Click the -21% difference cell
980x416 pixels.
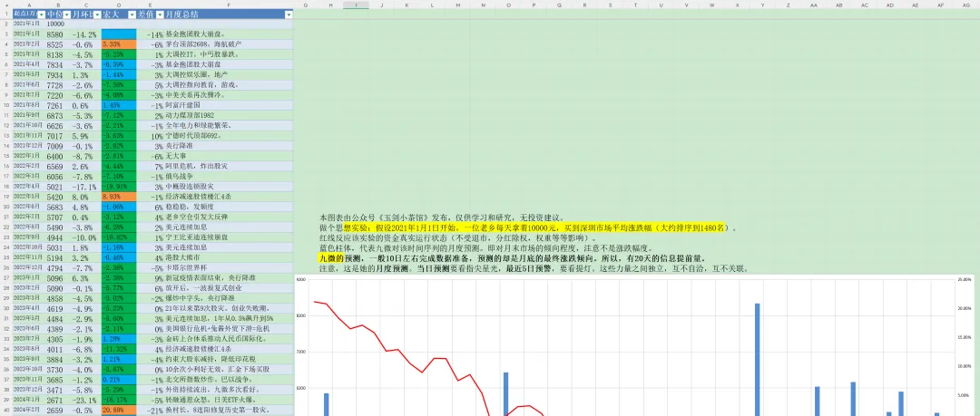tap(151, 410)
